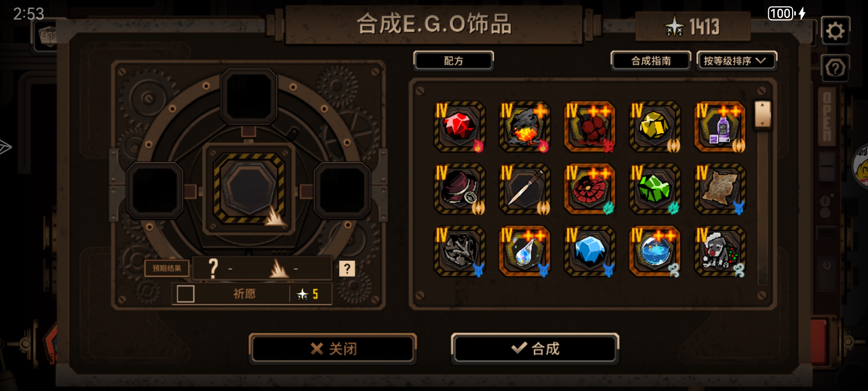Viewport: 868px width, 391px height.
Task: Select the red ruby gem item
Action: 459,126
